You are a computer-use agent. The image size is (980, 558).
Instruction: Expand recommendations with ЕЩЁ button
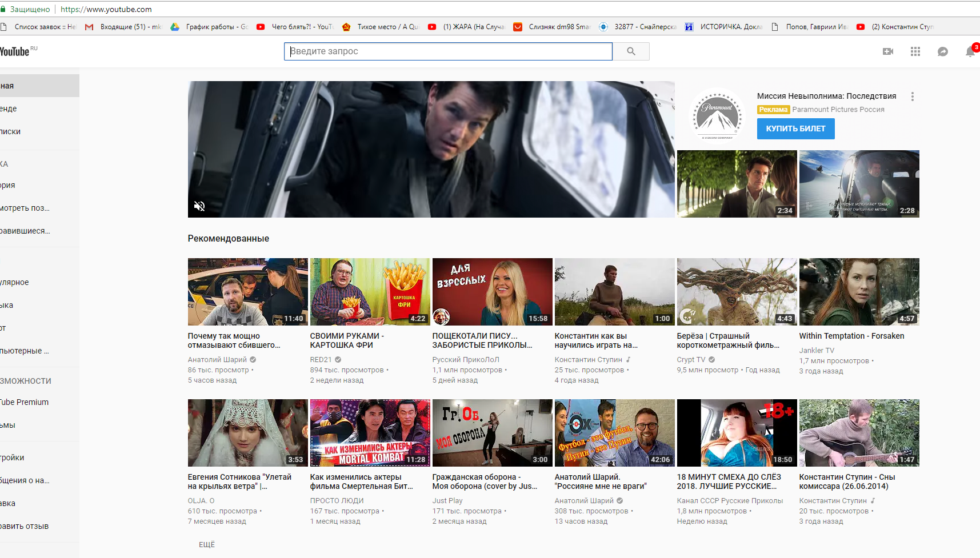(x=207, y=545)
